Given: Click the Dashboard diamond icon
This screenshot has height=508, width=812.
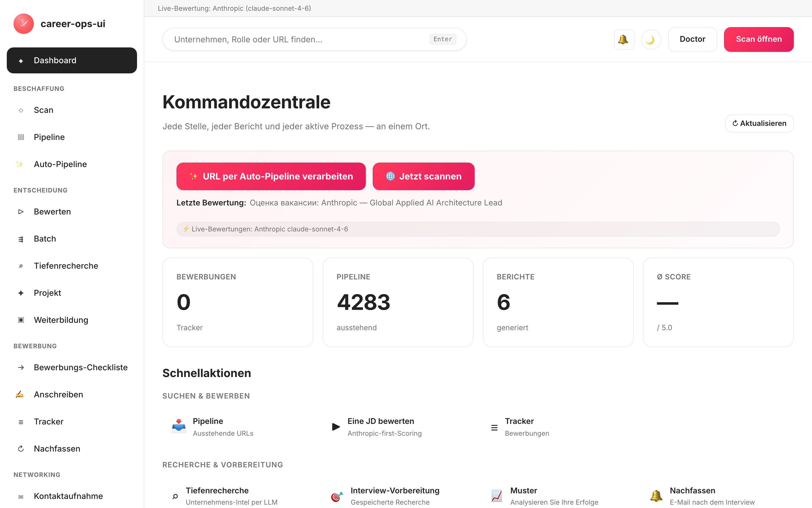Looking at the screenshot, I should [21, 61].
